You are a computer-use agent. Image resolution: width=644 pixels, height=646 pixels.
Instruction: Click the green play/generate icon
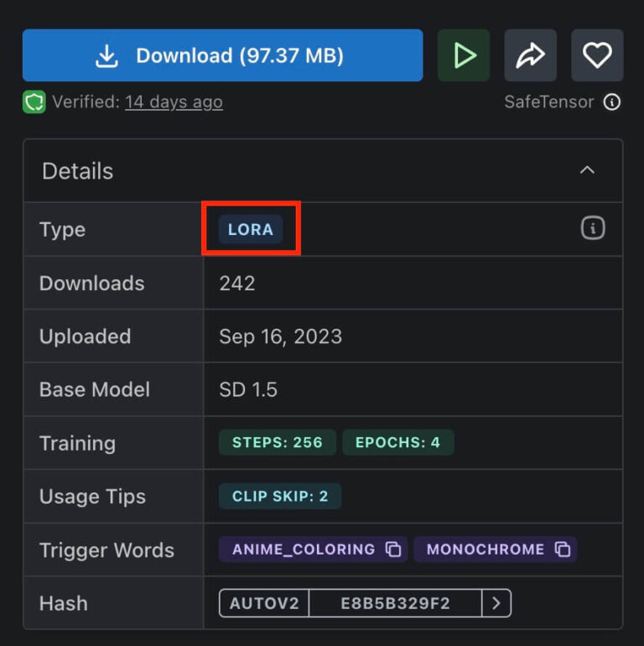[464, 55]
